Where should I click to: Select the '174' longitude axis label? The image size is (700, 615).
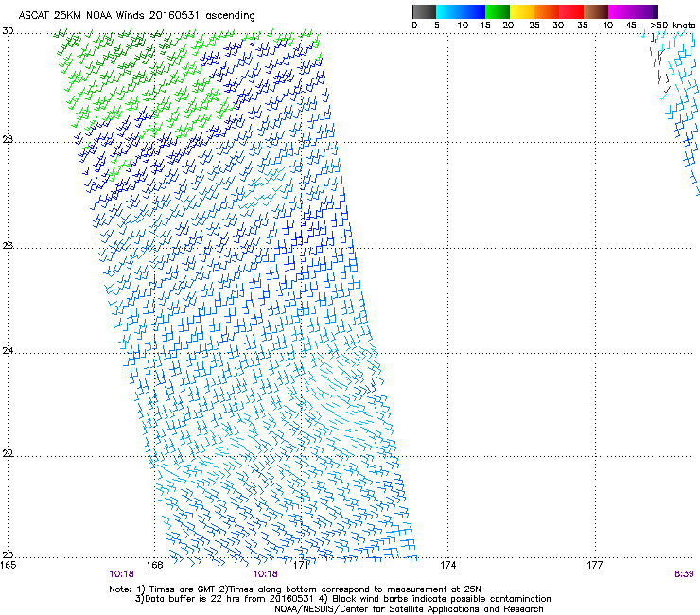click(x=447, y=565)
